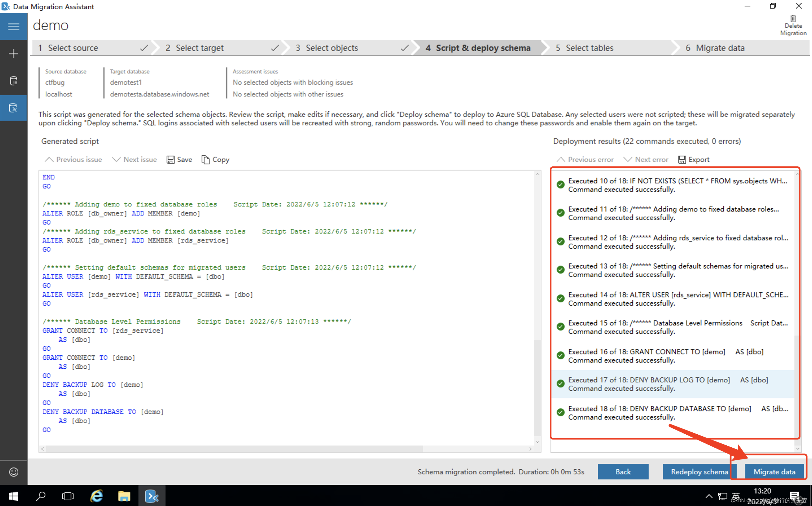Open the Assessments sidebar icon
The width and height of the screenshot is (812, 506).
[13, 81]
